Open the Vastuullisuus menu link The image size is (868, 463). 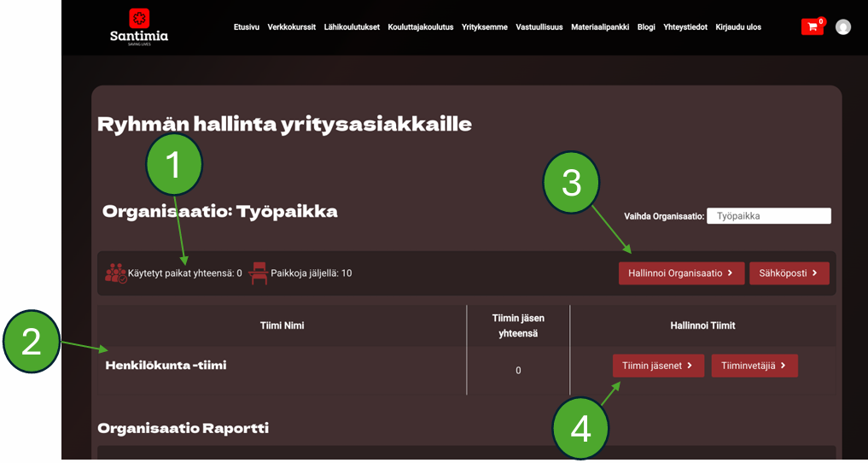(x=539, y=27)
